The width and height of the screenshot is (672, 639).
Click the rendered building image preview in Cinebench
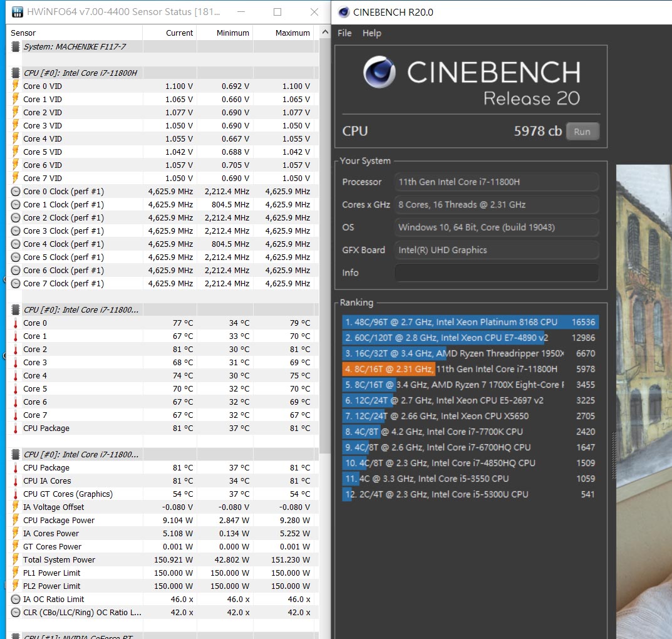click(644, 402)
